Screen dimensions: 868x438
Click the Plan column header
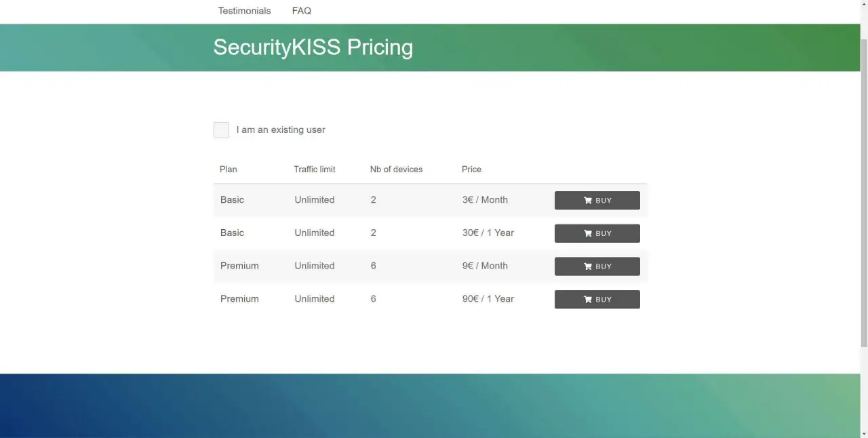coord(229,170)
